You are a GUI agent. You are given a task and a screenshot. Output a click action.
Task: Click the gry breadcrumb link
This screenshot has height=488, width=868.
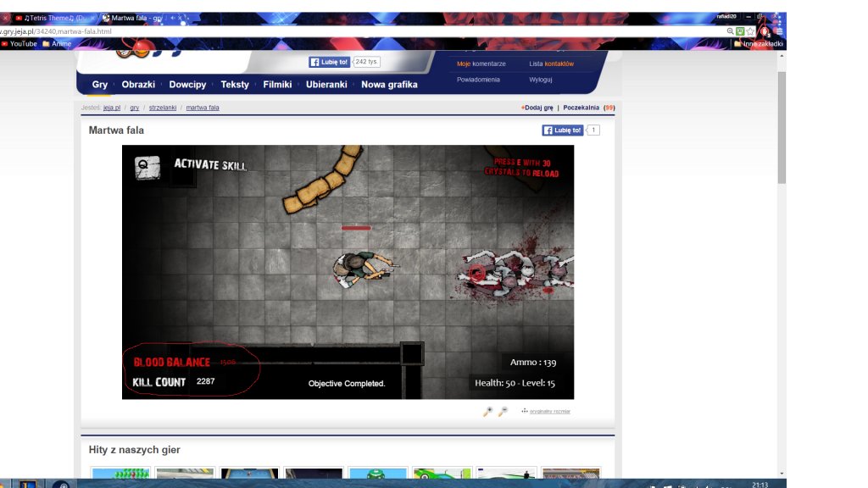pos(135,108)
